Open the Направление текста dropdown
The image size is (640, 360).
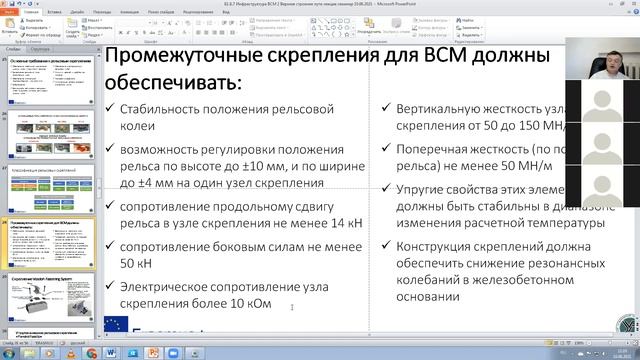point(274,20)
